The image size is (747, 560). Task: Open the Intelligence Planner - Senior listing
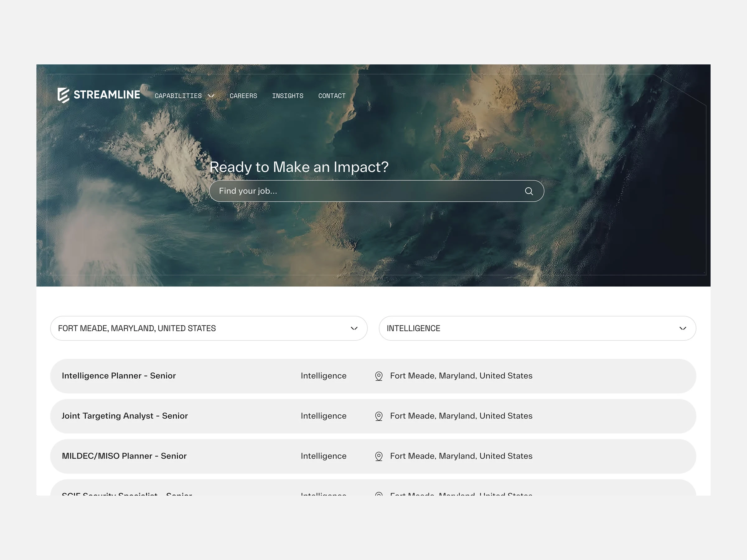click(x=119, y=376)
